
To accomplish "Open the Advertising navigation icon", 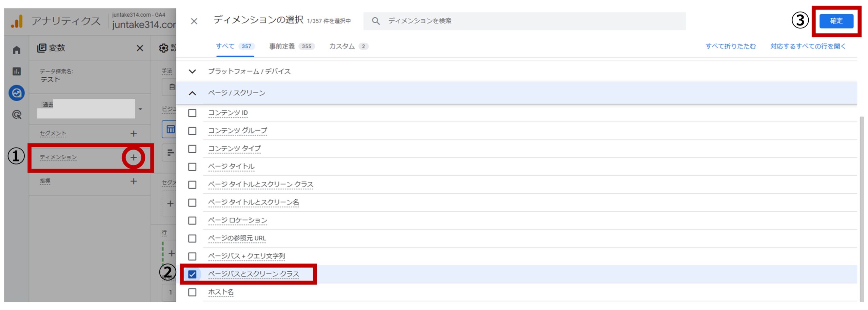I will tap(16, 115).
